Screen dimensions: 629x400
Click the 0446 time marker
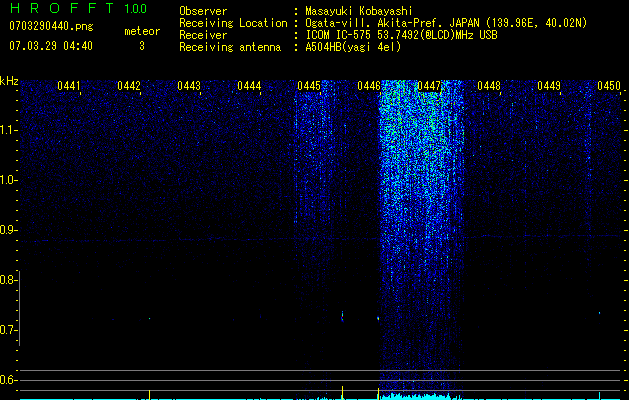[369, 86]
